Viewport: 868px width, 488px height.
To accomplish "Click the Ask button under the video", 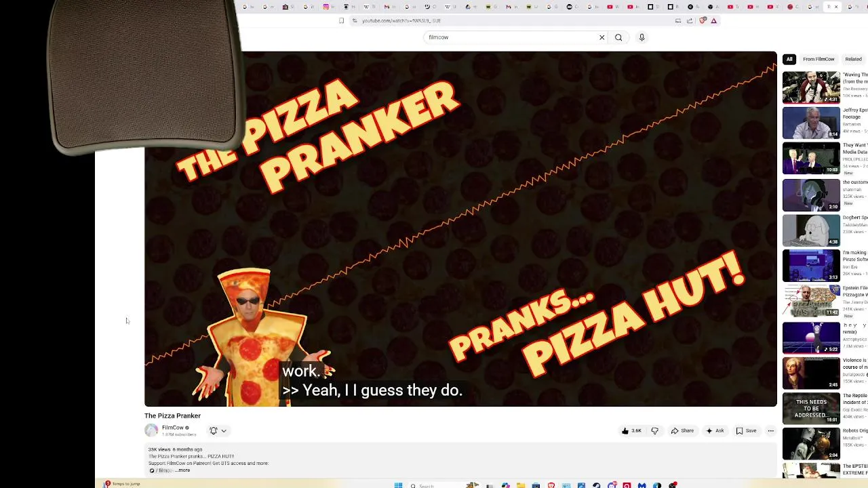I will pos(715,431).
